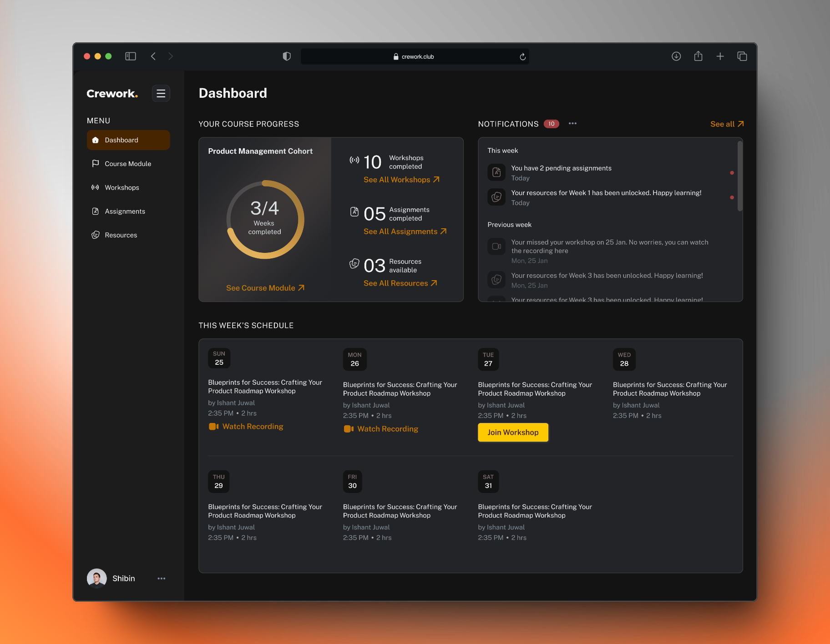The image size is (830, 644).
Task: Click See all notifications link
Action: click(727, 124)
